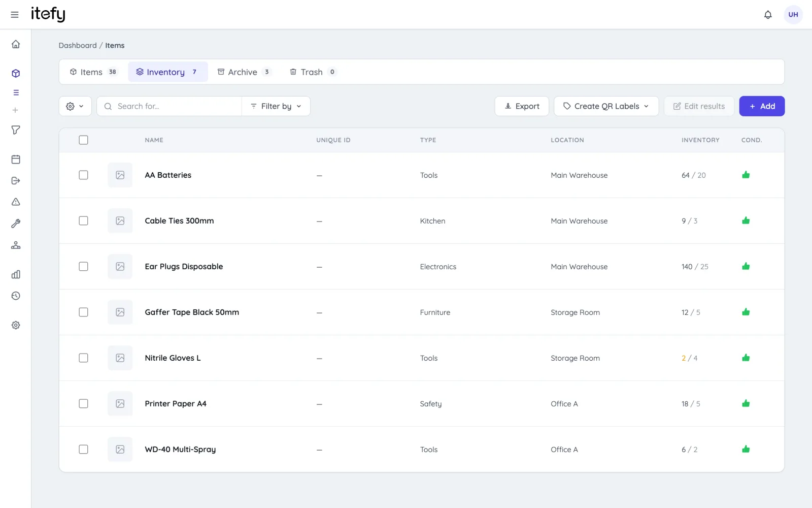Open the users/org sidebar icon

click(16, 245)
